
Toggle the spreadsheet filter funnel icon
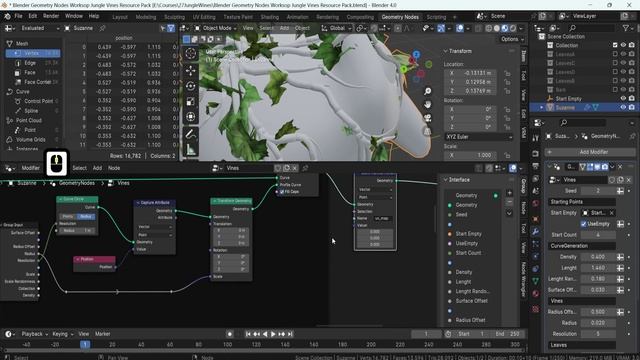(171, 28)
